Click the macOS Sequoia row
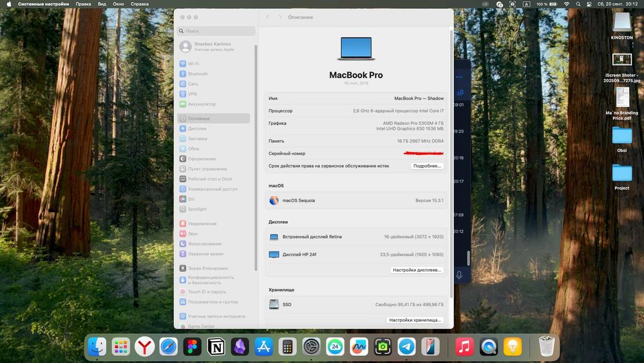644x363 pixels. click(x=356, y=201)
